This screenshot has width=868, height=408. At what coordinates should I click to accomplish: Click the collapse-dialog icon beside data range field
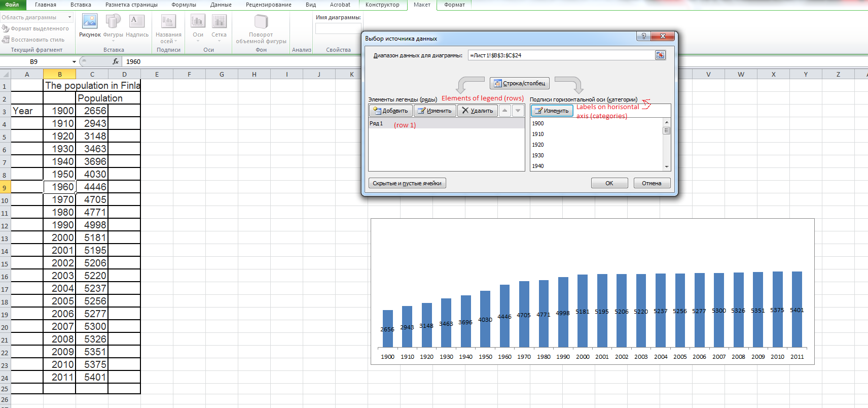[x=660, y=55]
